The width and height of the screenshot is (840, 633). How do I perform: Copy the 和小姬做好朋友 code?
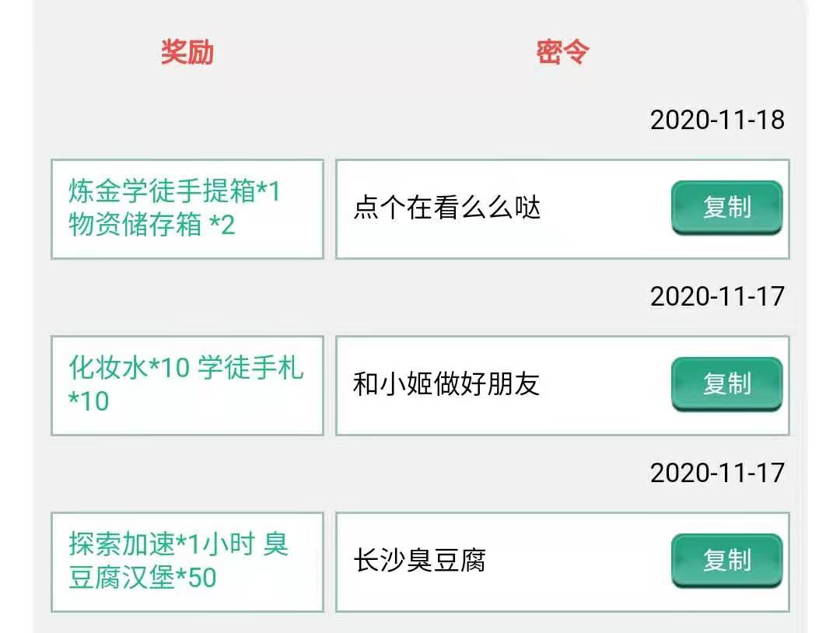[726, 384]
